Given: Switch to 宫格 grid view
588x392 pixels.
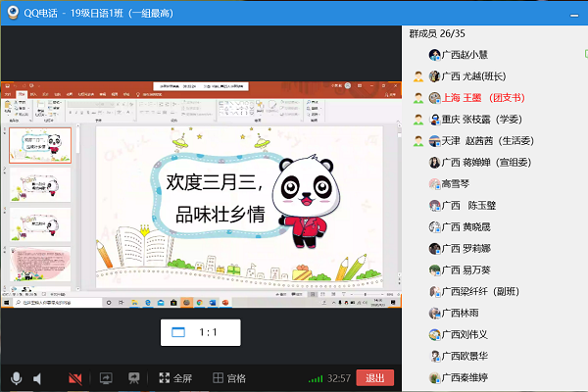Looking at the screenshot, I should [229, 378].
